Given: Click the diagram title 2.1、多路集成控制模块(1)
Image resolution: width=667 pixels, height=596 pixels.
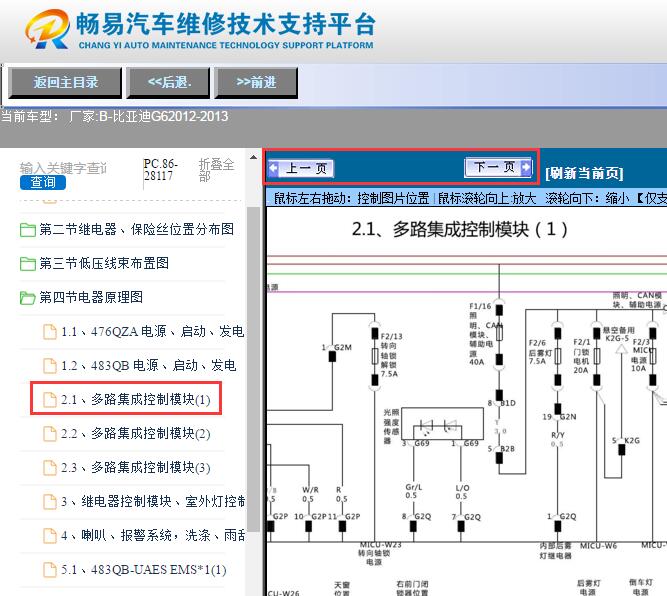Looking at the screenshot, I should pyautogui.click(x=459, y=229).
